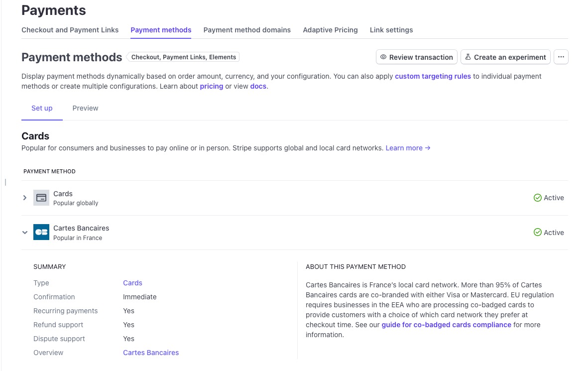This screenshot has width=588, height=371.
Task: Open the Adaptive Pricing tab
Action: [330, 30]
